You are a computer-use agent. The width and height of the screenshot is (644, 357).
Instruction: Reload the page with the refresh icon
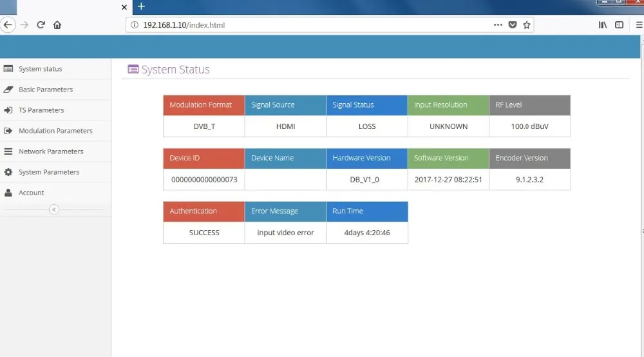coord(41,25)
